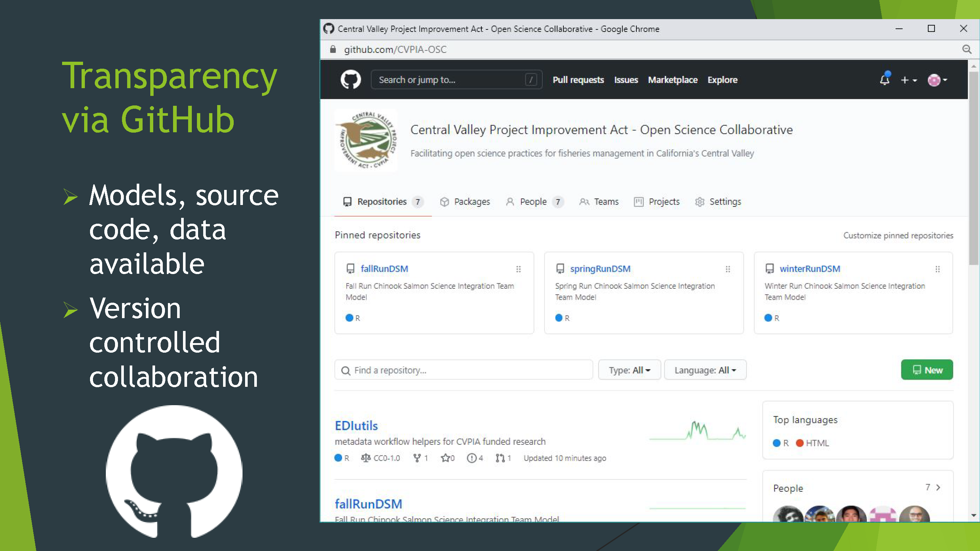
Task: Open the pinned fallRunDSM repository
Action: coord(384,269)
